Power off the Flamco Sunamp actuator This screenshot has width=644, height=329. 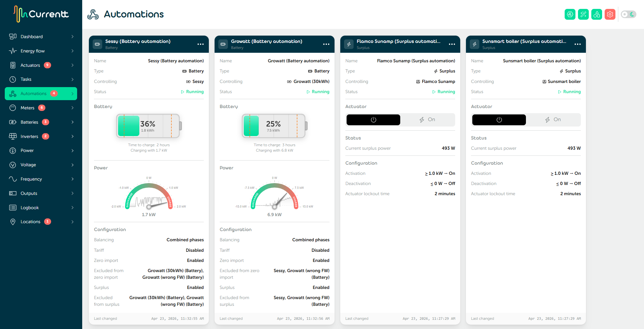[373, 120]
